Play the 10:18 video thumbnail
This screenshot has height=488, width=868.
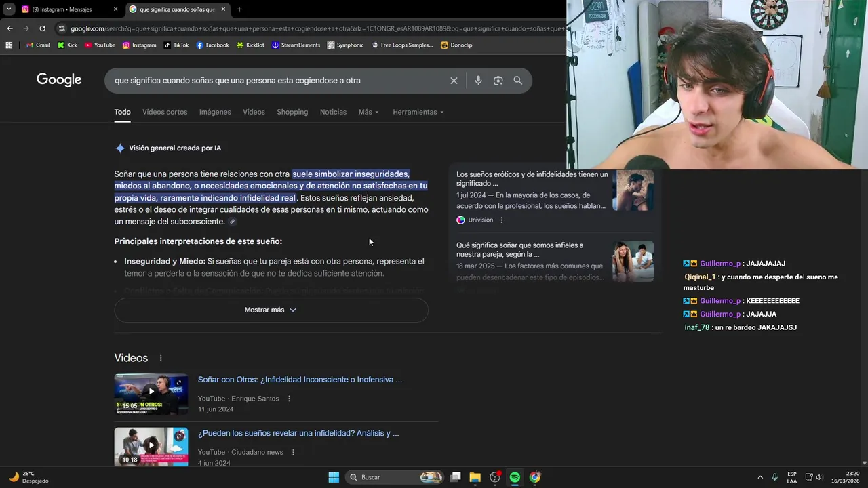[x=151, y=446]
